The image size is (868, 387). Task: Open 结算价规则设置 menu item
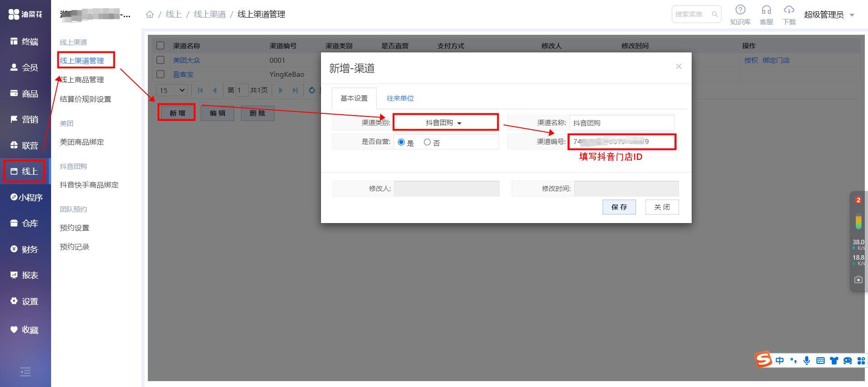pyautogui.click(x=85, y=99)
